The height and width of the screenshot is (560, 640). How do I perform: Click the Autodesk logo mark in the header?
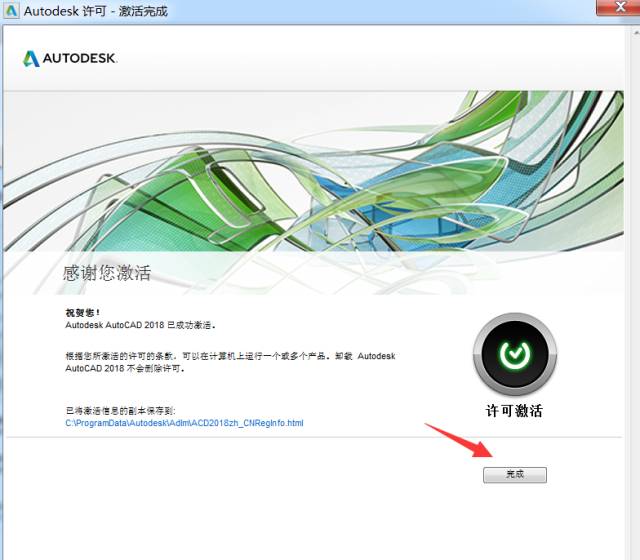point(31,59)
